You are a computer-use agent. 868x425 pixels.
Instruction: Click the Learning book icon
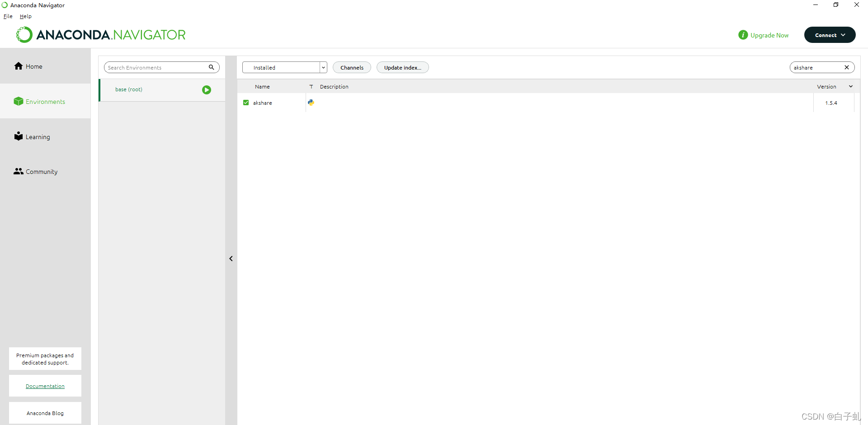tap(19, 136)
